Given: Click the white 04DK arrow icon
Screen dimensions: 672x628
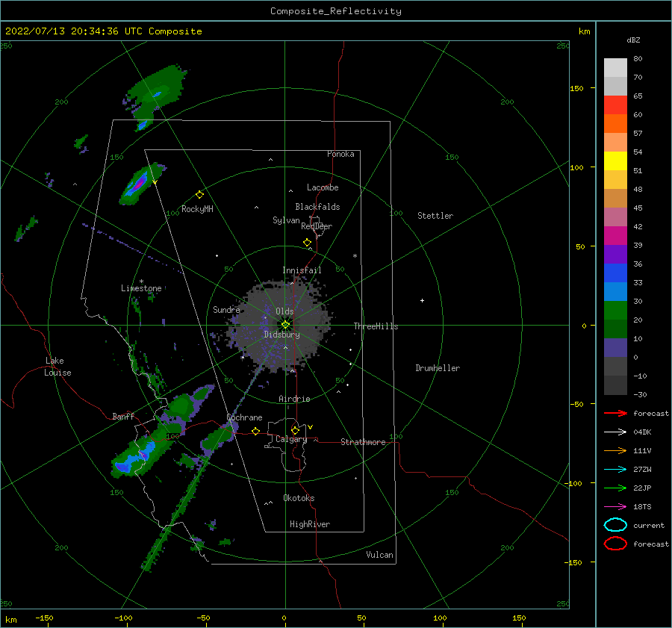Looking at the screenshot, I should click(615, 432).
